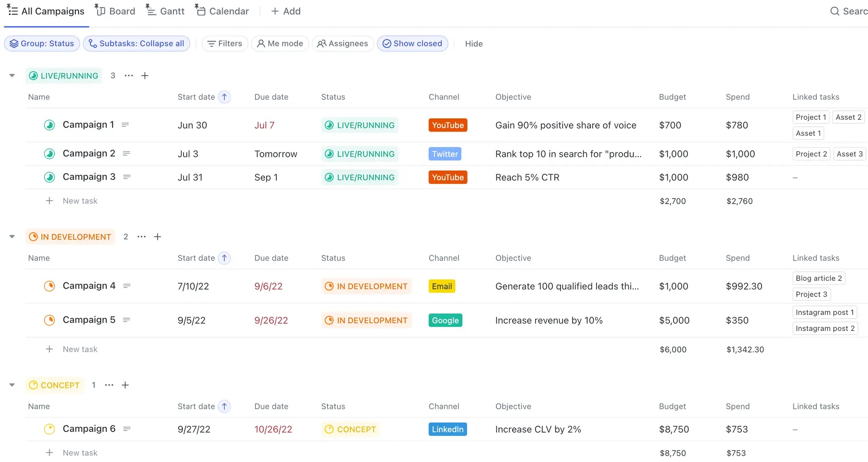Click Campaign 2 status circle icon

pyautogui.click(x=50, y=154)
